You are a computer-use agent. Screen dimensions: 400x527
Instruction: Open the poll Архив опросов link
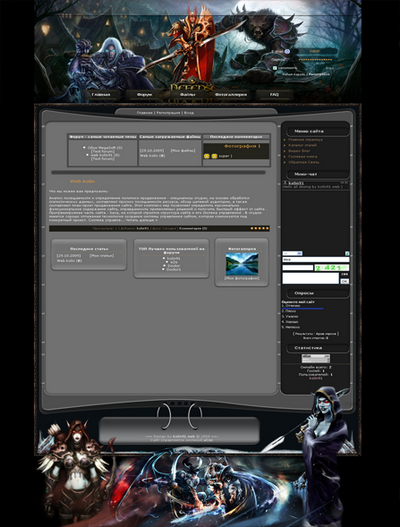[x=326, y=334]
